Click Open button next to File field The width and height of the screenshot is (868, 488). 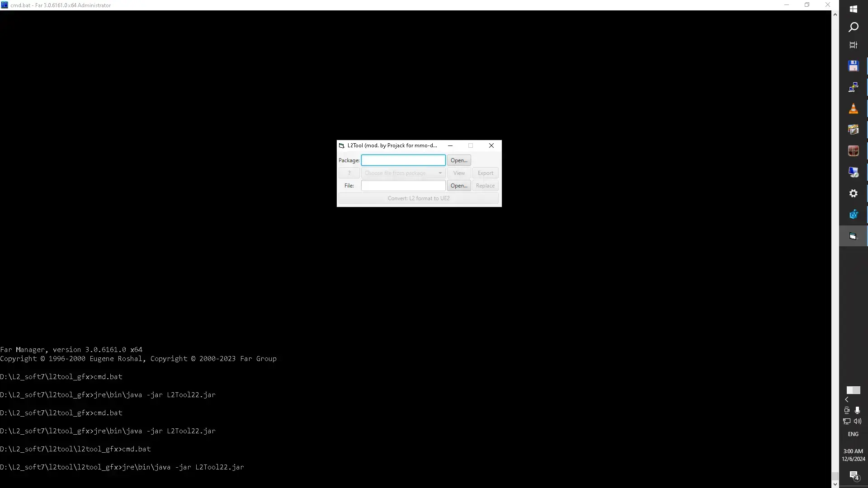(x=459, y=186)
